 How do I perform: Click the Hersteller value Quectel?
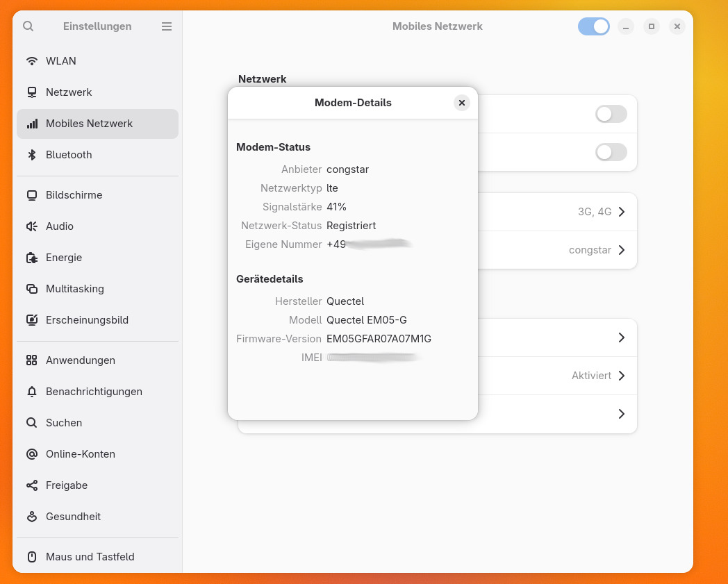click(x=345, y=301)
